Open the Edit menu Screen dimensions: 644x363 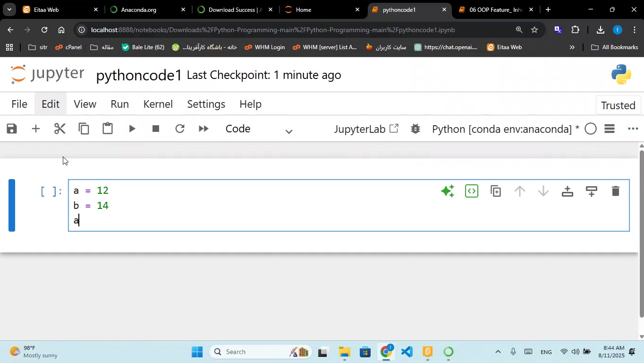pyautogui.click(x=50, y=104)
